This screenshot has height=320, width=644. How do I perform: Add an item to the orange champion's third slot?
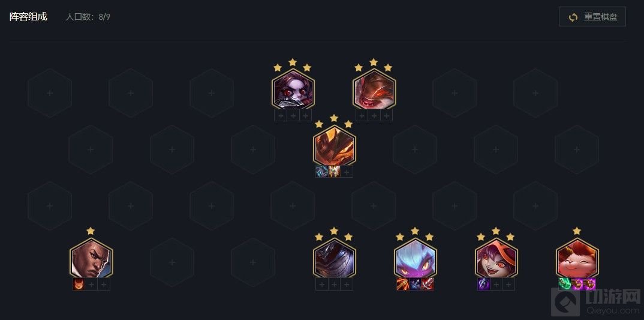pyautogui.click(x=347, y=172)
